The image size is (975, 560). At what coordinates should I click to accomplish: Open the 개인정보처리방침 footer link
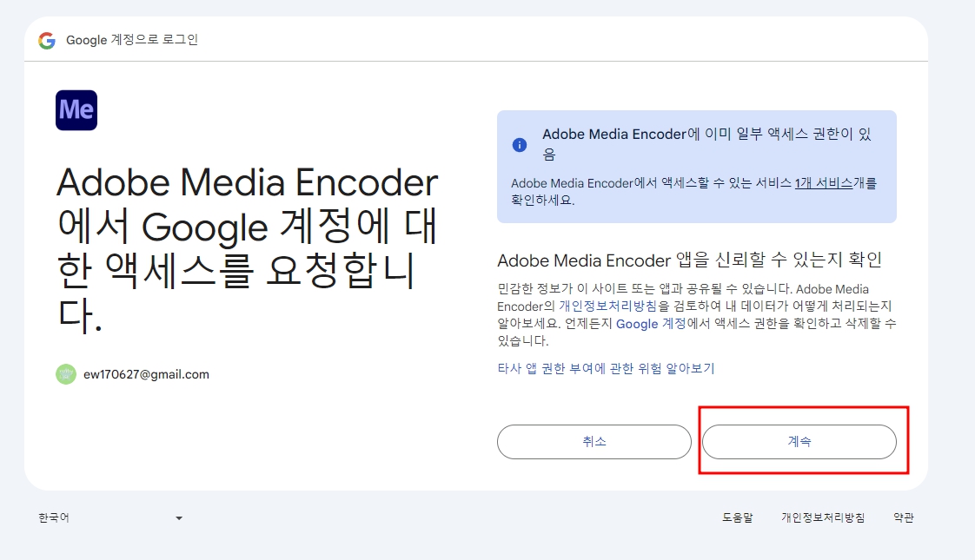823,517
